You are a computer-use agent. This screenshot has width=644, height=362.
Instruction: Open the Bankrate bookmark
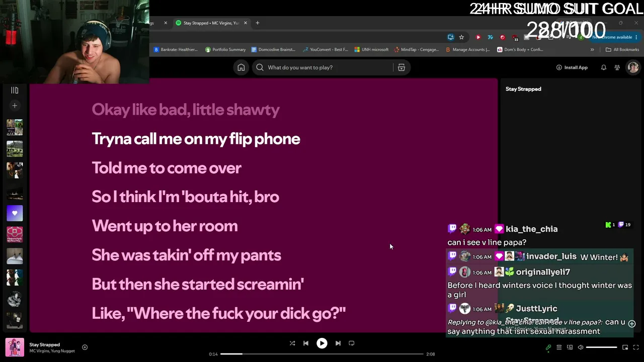tap(176, 49)
